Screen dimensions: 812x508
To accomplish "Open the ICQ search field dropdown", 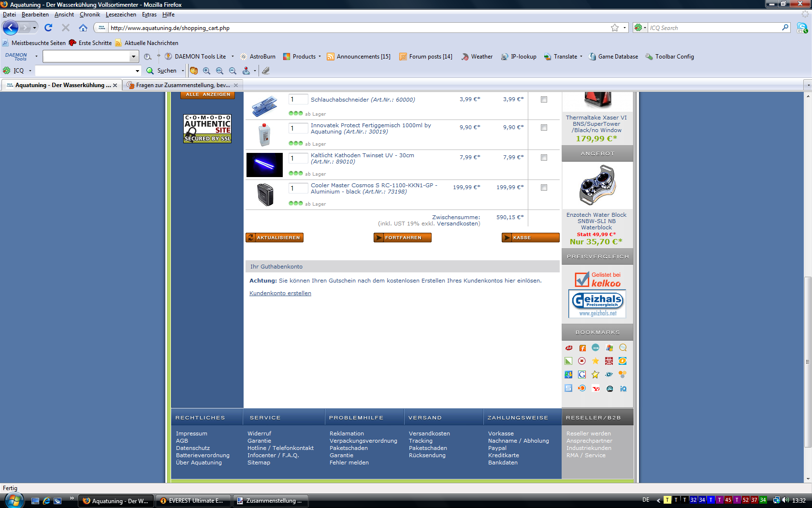I will 137,71.
